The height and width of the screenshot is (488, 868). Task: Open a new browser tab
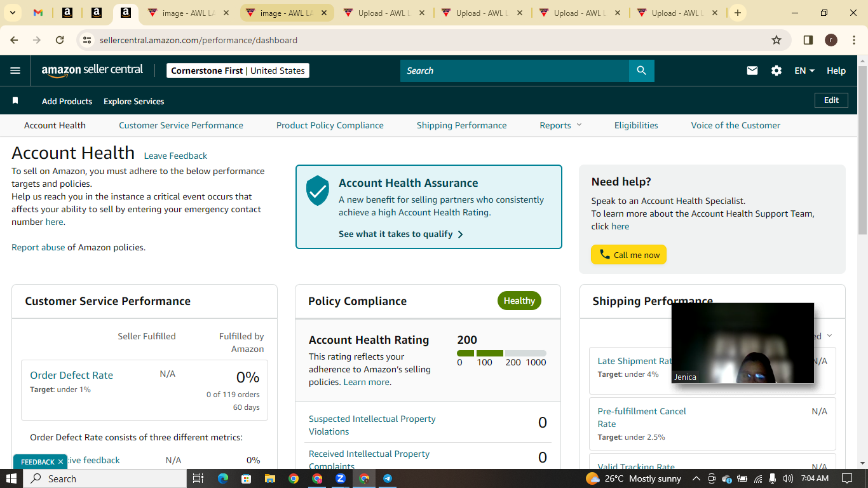click(x=737, y=13)
